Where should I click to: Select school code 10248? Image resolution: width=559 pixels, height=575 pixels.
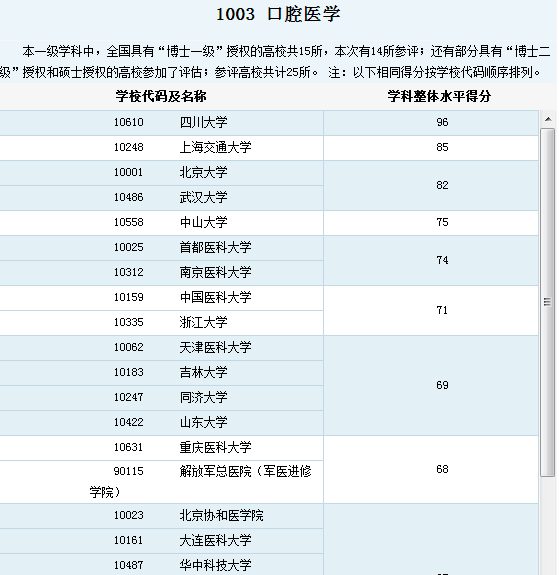[x=128, y=147]
